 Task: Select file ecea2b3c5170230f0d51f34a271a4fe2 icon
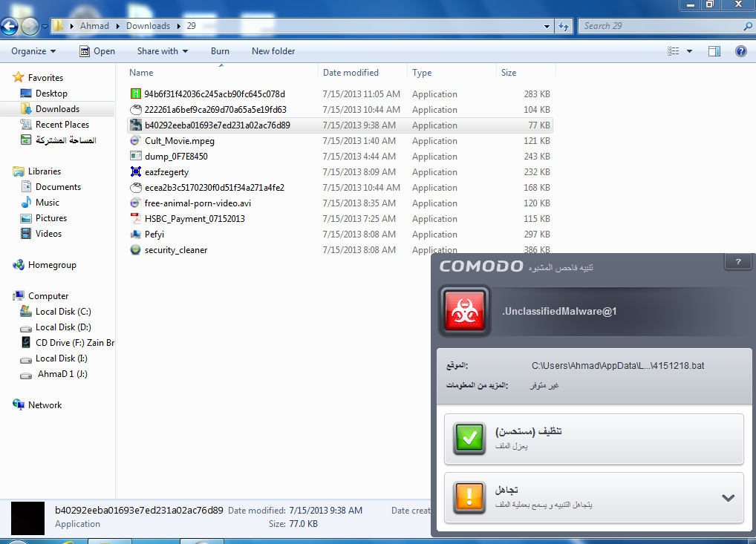(136, 188)
